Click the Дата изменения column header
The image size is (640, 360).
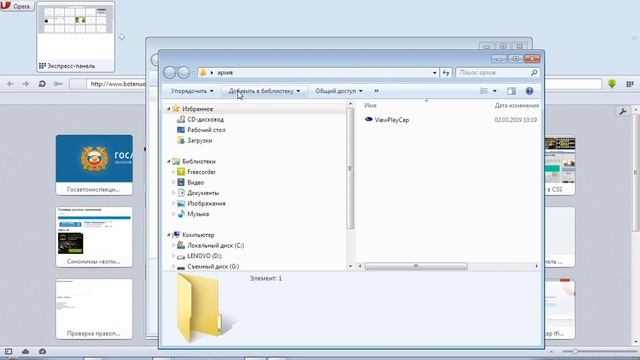coord(516,105)
